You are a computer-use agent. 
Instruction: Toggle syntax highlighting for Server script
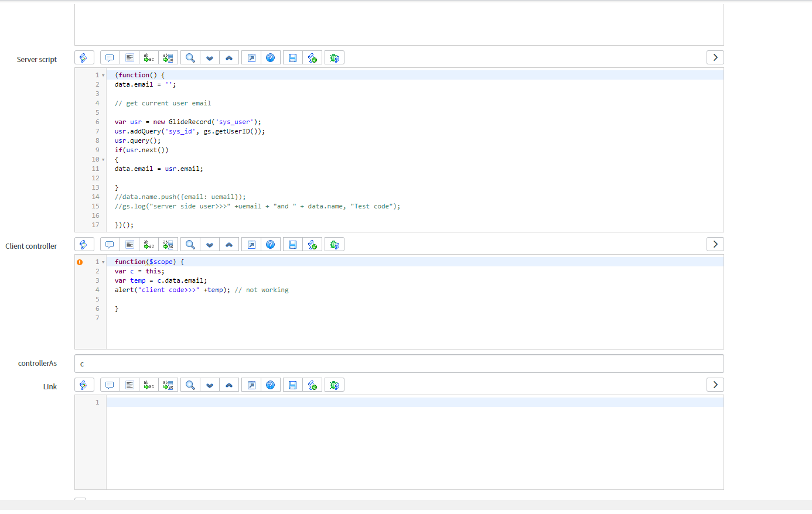click(x=84, y=58)
